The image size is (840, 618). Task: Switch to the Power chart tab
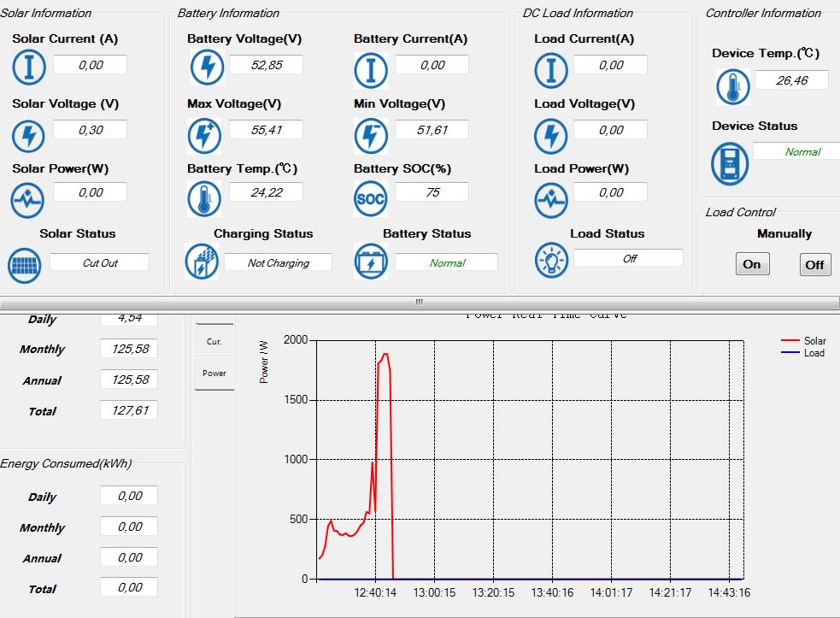[x=214, y=374]
